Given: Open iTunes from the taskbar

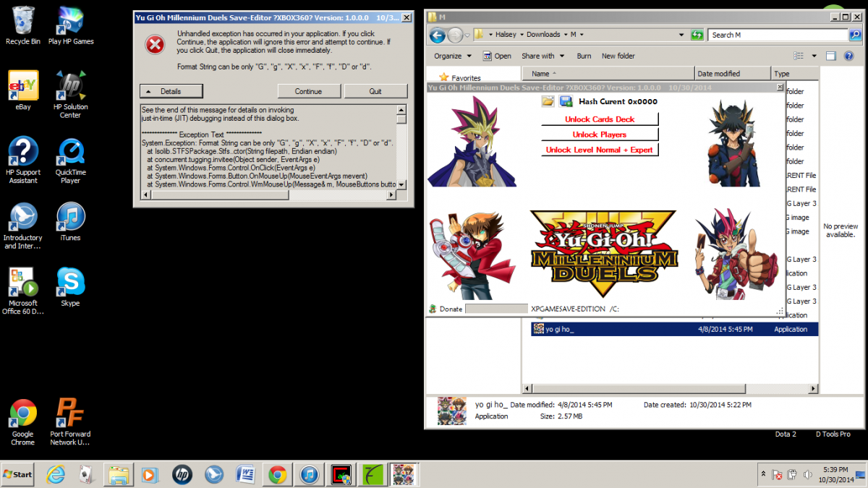Looking at the screenshot, I should coord(309,474).
